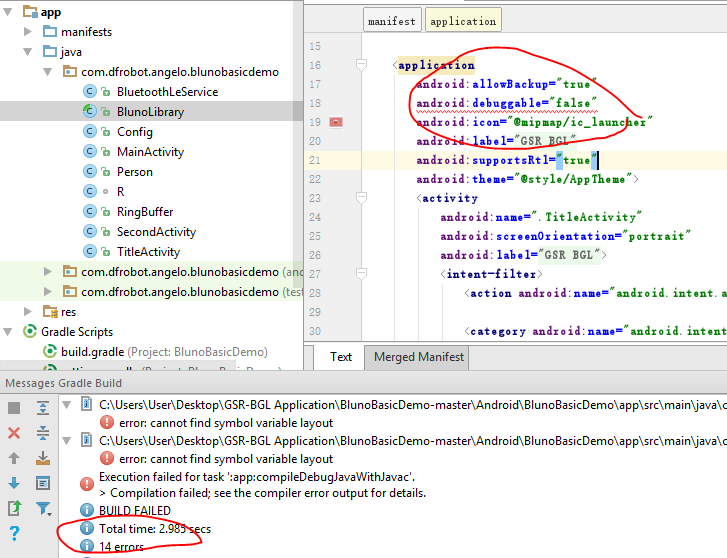Click the Collapse All icon in Messages toolbar
727x558 pixels.
tap(43, 433)
